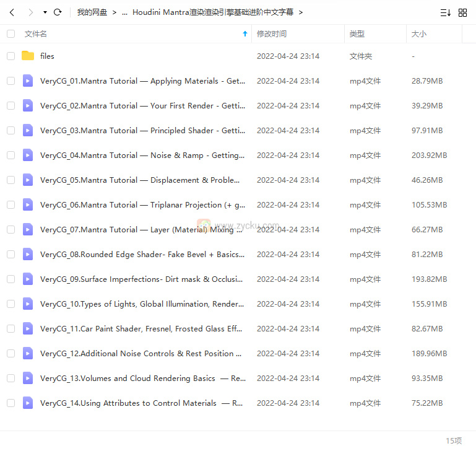Open navigation history dropdown arrow
The height and width of the screenshot is (451, 476).
click(45, 12)
